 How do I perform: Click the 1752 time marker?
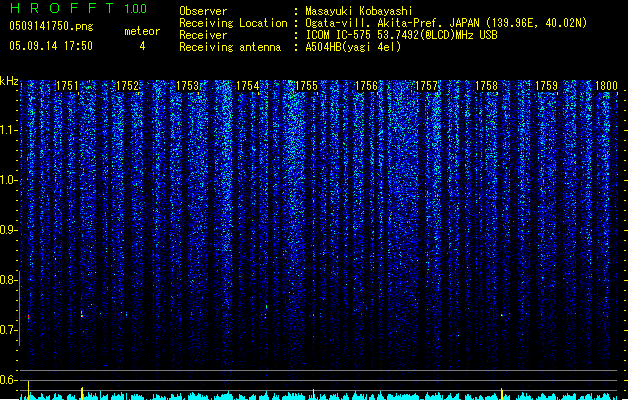tap(127, 86)
